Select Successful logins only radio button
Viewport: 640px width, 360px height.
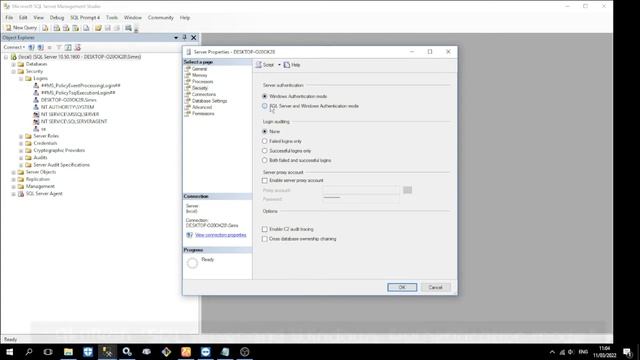click(x=264, y=151)
